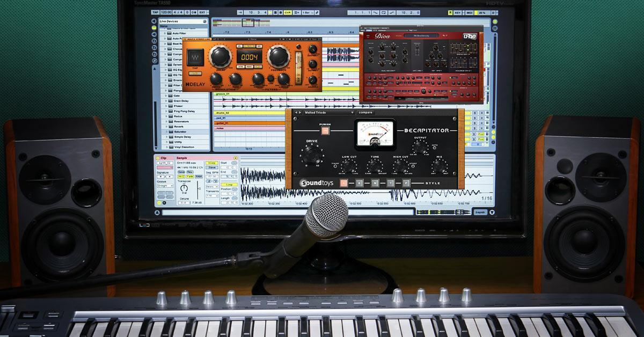Click the u-he logo in Diva
The image size is (644, 337).
click(470, 36)
